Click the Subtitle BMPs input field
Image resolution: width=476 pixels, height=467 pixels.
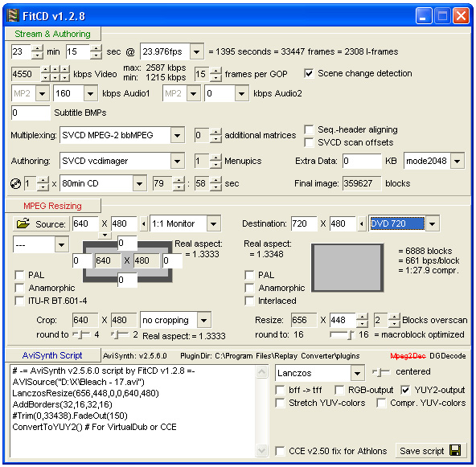coord(31,113)
